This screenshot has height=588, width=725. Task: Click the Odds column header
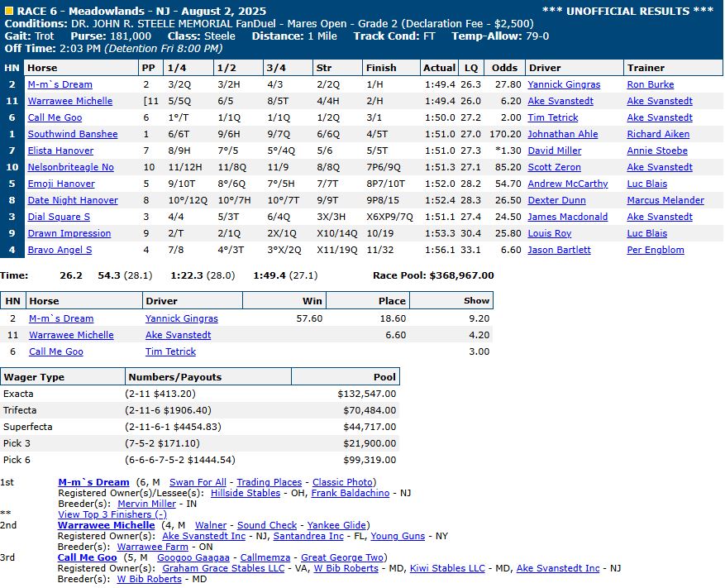click(505, 68)
